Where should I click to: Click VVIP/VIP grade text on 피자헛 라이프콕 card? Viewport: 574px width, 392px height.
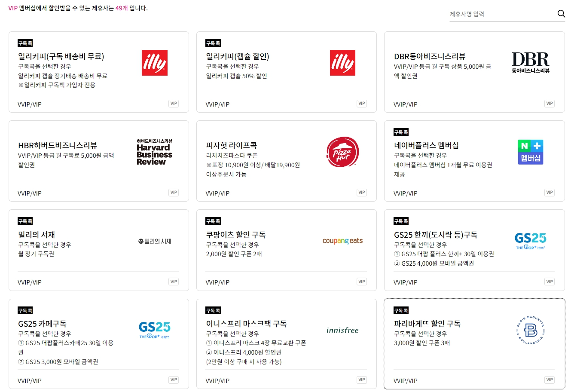point(217,193)
